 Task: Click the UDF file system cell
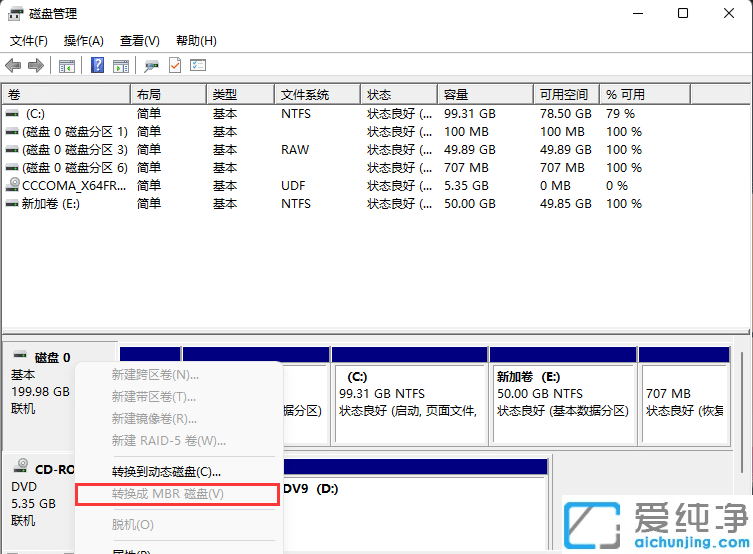(293, 186)
